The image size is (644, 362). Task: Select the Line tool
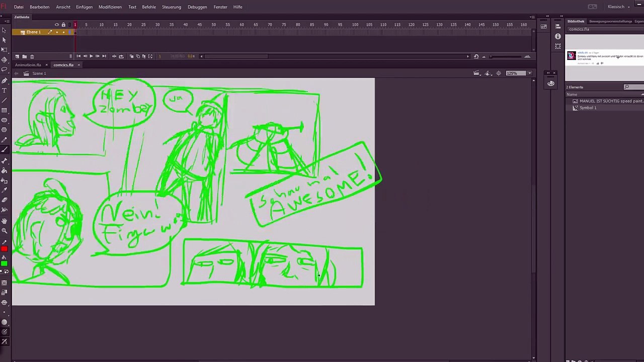click(4, 101)
